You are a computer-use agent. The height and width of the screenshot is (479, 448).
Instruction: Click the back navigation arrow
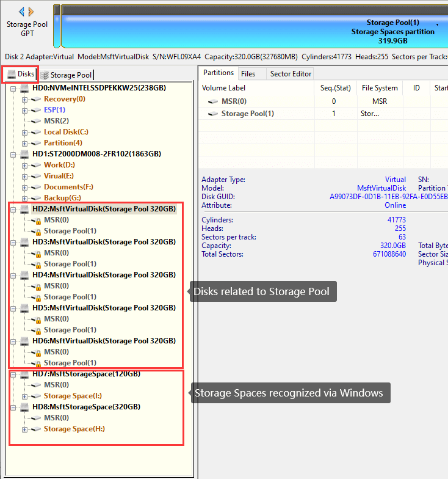point(22,12)
